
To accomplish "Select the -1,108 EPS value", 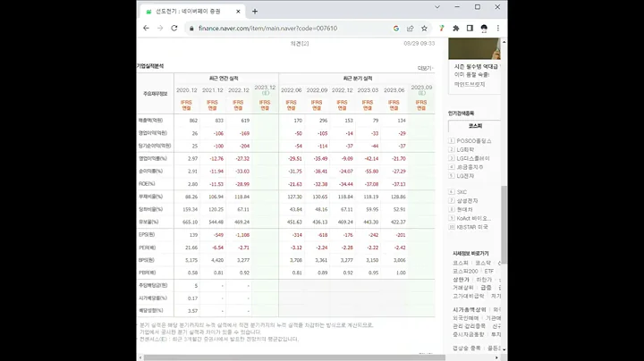I will pos(242,235).
